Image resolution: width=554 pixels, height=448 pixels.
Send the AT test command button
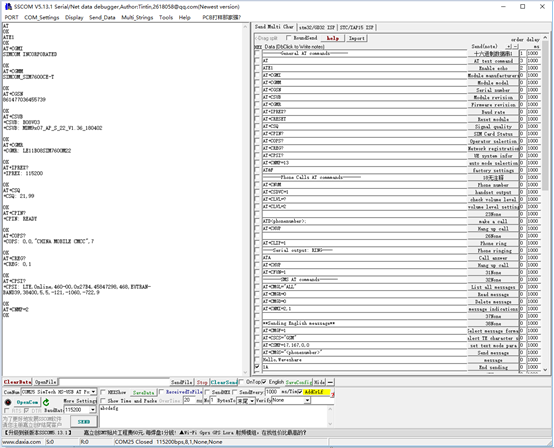[x=493, y=61]
